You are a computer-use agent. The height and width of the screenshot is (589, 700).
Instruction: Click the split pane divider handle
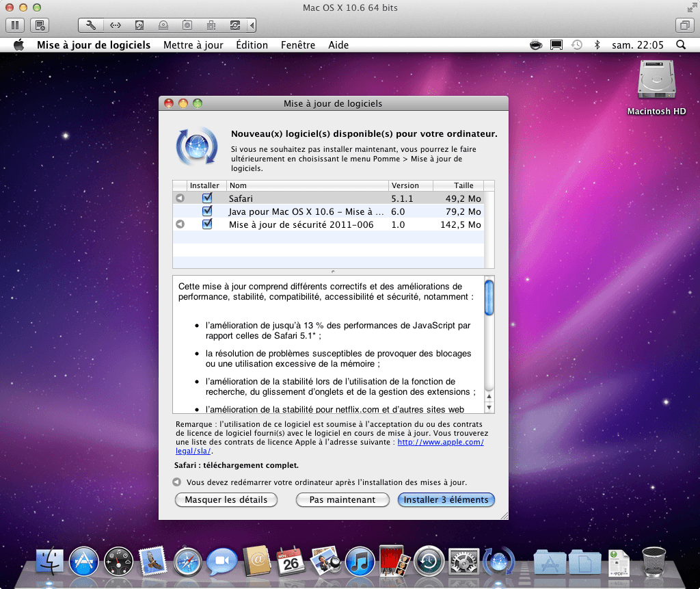tap(333, 272)
